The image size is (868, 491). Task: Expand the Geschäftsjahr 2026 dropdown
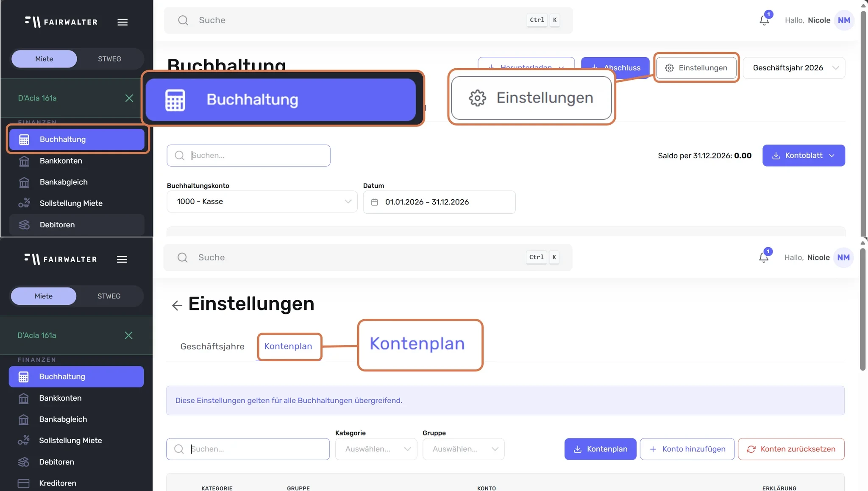coord(794,68)
